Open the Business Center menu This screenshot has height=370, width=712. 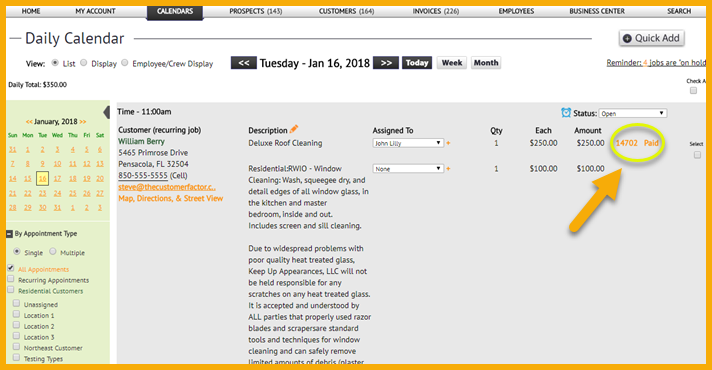click(x=597, y=11)
